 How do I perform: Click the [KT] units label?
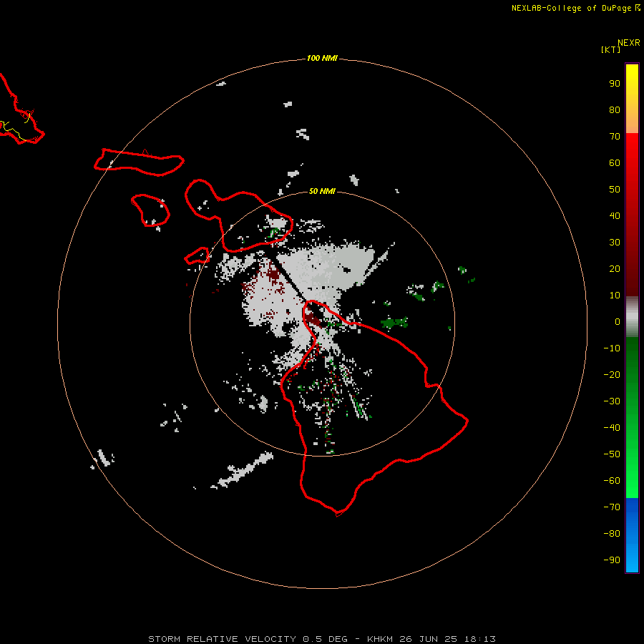610,49
